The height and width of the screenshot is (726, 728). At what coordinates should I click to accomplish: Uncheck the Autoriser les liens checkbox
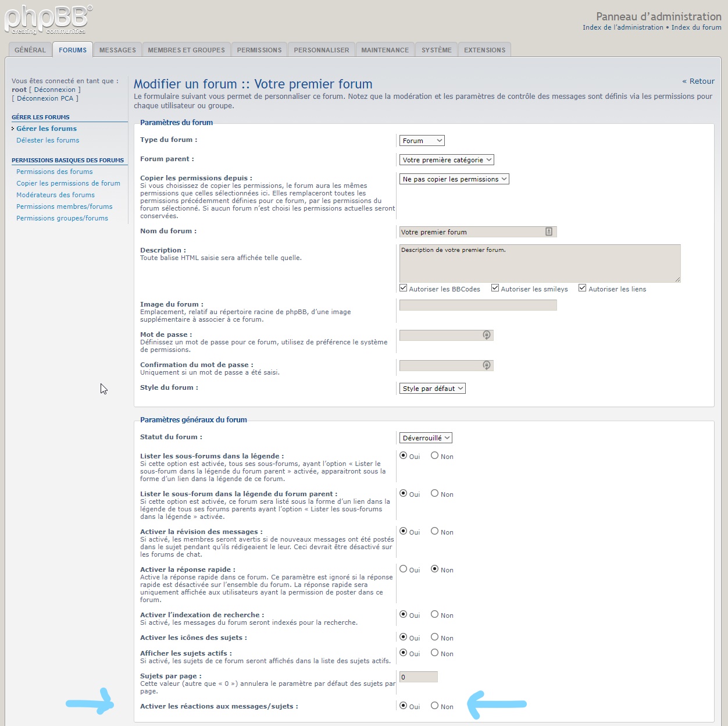582,288
